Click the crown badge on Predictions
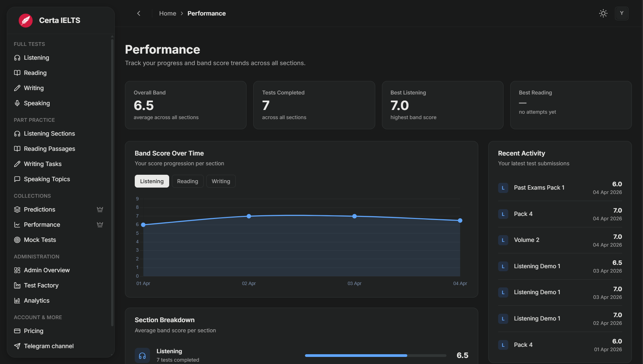This screenshot has height=364, width=643. 100,209
